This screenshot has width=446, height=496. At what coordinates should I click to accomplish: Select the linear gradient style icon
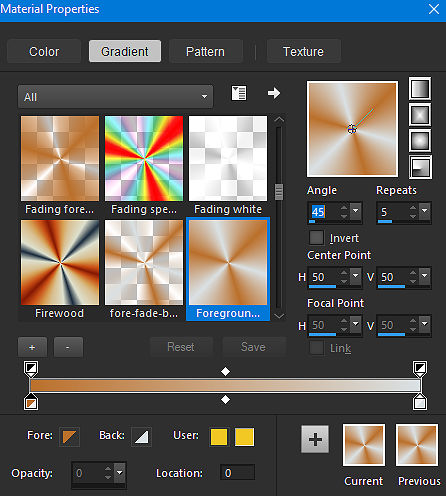420,89
